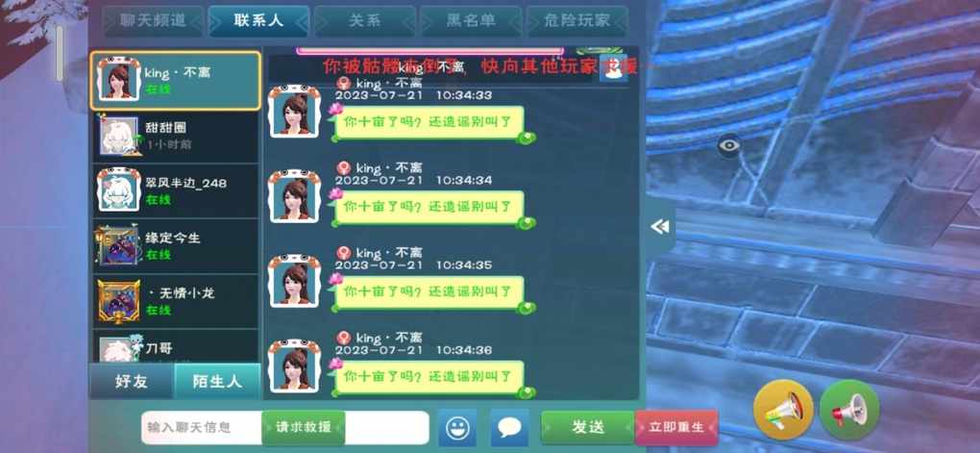
Task: Tap the green megaphone button
Action: tap(849, 410)
